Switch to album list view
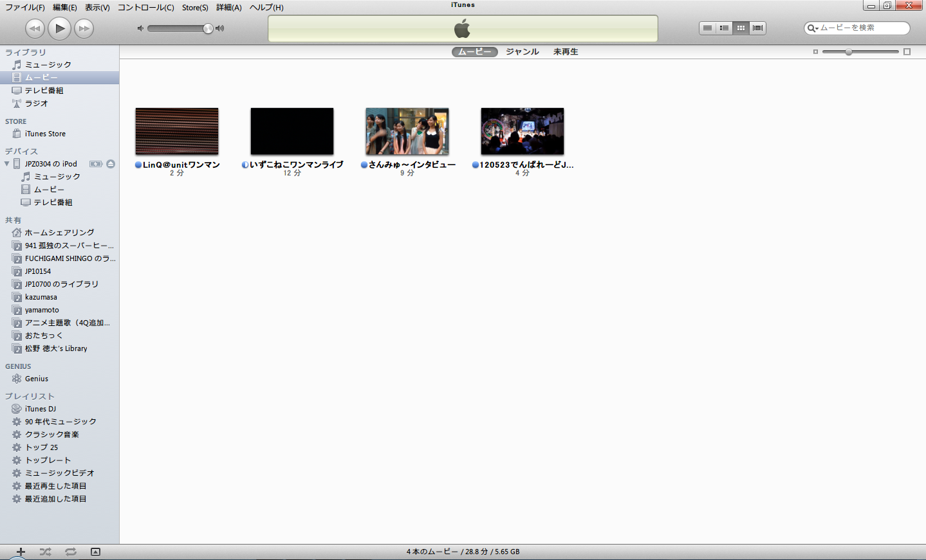Viewport: 926px width, 560px height. pos(724,28)
